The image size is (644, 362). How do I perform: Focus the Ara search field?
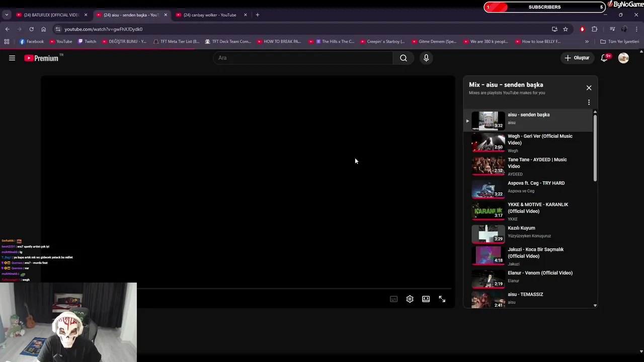[x=303, y=58]
